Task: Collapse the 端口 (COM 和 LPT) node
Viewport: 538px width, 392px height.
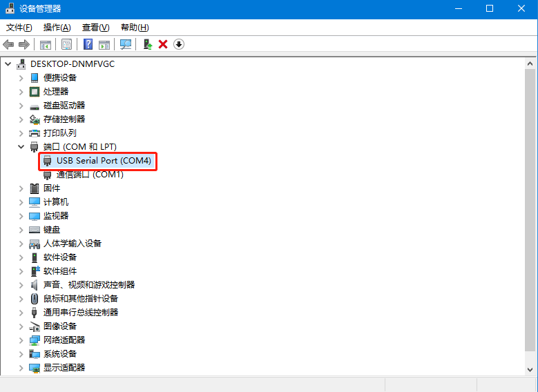Action: pyautogui.click(x=21, y=147)
